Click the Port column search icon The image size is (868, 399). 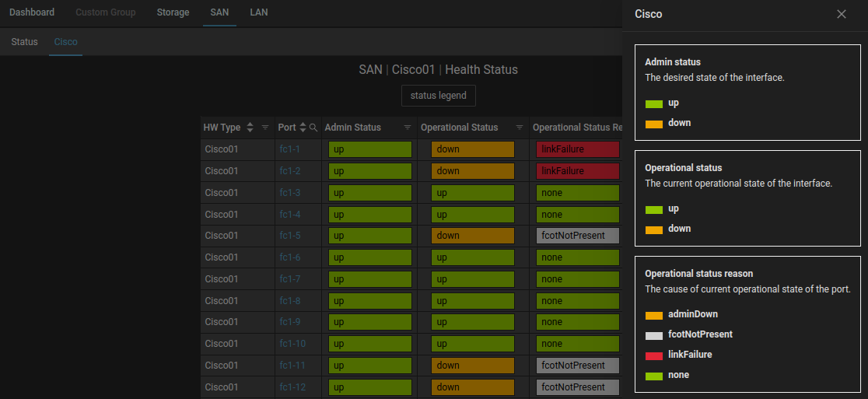[x=313, y=128]
